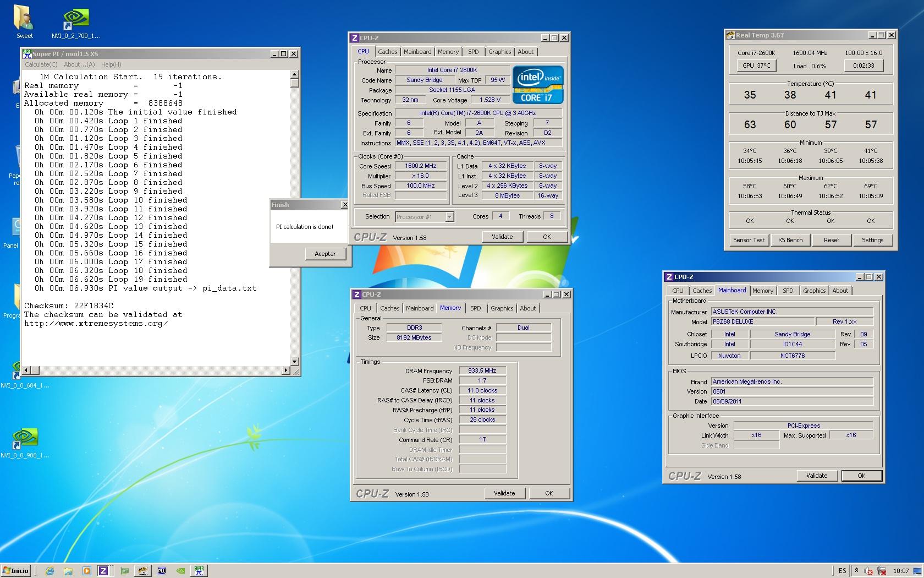Click the Super PI horizontal scrollbar left arrow
Screen dimensions: 924x578
click(x=27, y=370)
